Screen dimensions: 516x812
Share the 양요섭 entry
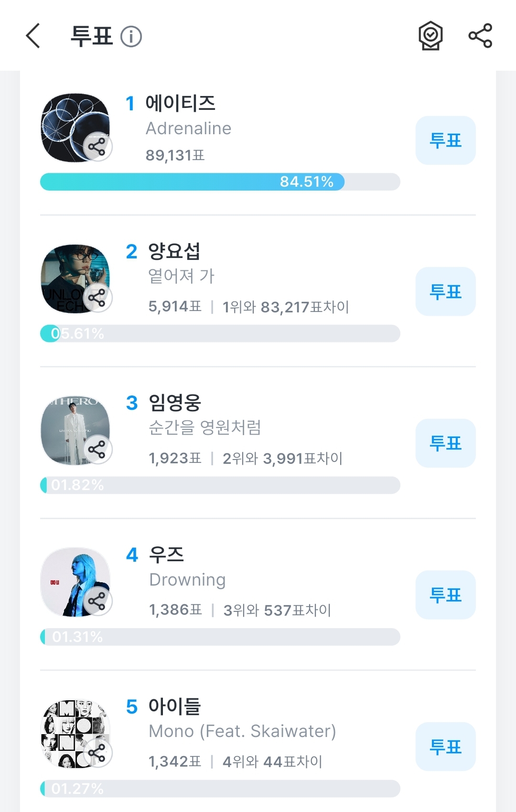tap(97, 298)
